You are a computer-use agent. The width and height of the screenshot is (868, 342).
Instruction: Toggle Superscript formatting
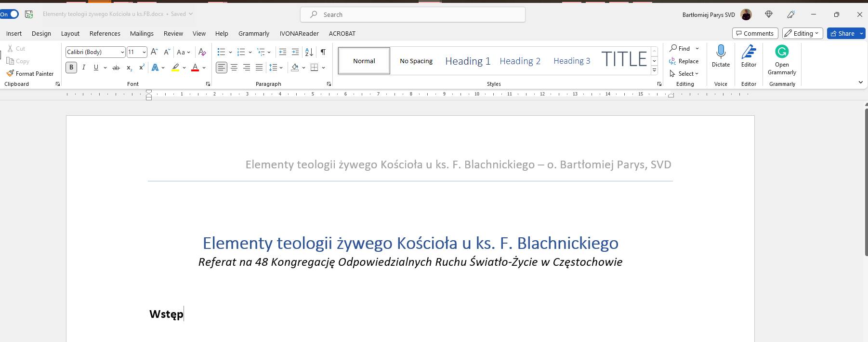pyautogui.click(x=142, y=68)
